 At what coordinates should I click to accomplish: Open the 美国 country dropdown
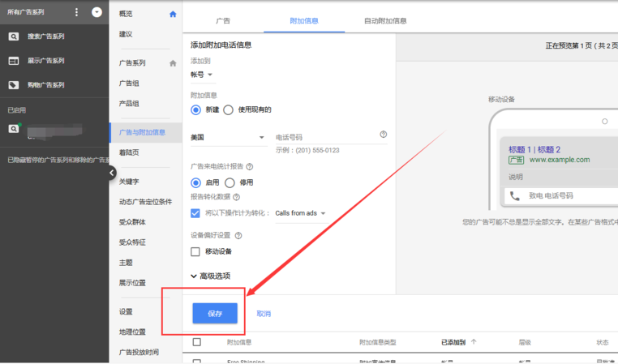pos(227,138)
